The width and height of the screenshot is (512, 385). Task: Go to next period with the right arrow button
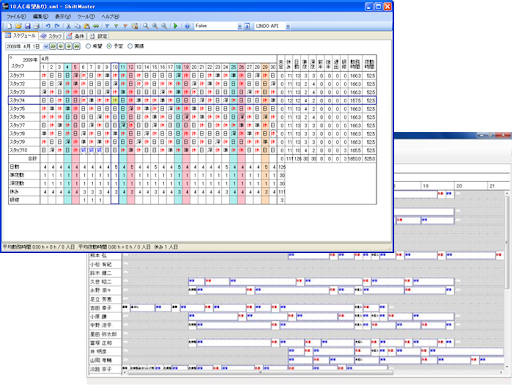(x=69, y=46)
